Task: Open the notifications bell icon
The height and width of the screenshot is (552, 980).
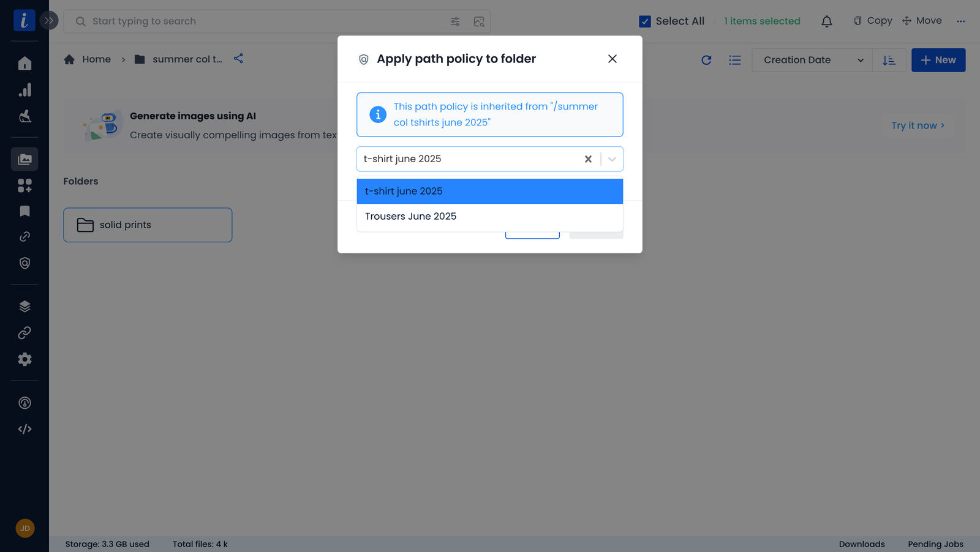Action: pos(827,21)
